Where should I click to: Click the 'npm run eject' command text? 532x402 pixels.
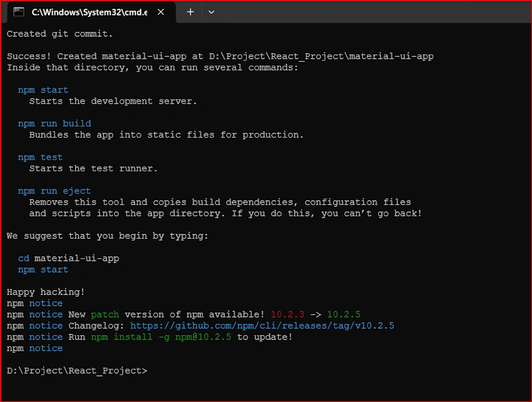pyautogui.click(x=54, y=191)
